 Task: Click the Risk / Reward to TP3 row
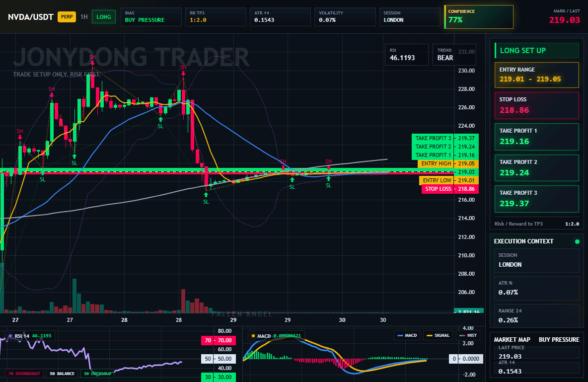(x=537, y=224)
